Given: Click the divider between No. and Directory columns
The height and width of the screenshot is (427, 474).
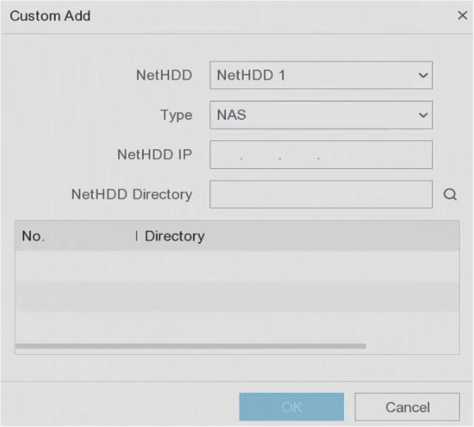Looking at the screenshot, I should (137, 236).
